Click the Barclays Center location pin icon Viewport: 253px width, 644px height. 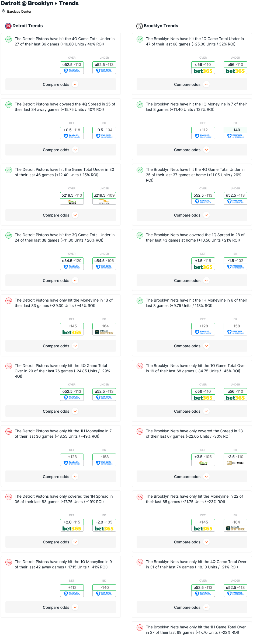pyautogui.click(x=4, y=11)
